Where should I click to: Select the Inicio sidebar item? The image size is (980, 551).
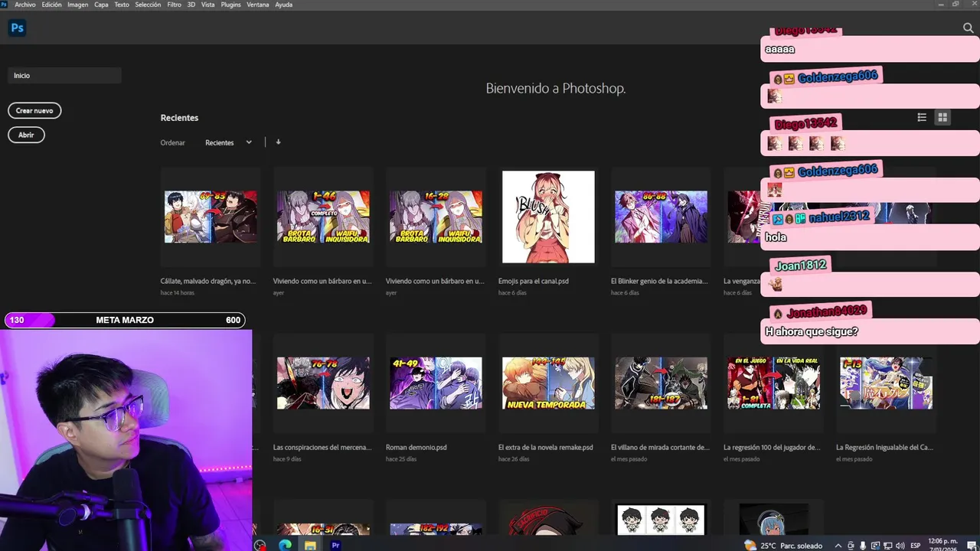click(x=64, y=76)
